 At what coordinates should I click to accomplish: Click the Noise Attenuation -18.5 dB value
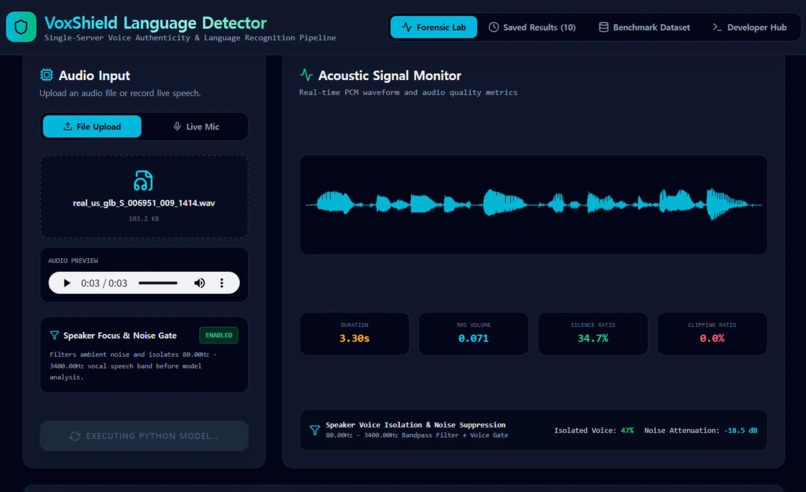(x=740, y=430)
